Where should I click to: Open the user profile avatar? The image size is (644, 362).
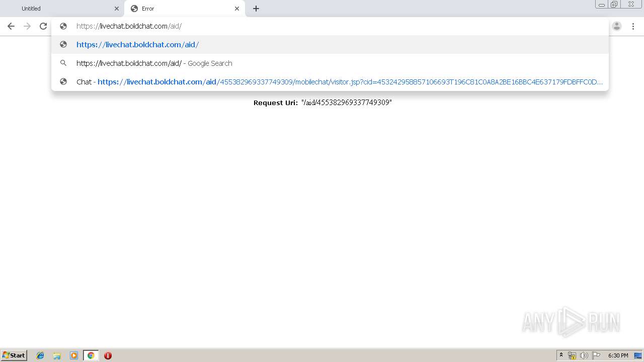(x=617, y=26)
